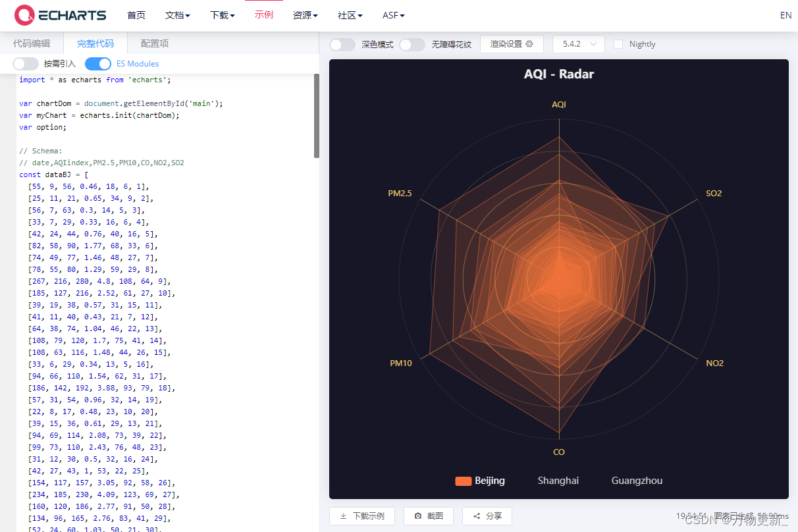798x532 pixels.
Task: Open the 5.4.2 version dropdown
Action: pyautogui.click(x=578, y=43)
